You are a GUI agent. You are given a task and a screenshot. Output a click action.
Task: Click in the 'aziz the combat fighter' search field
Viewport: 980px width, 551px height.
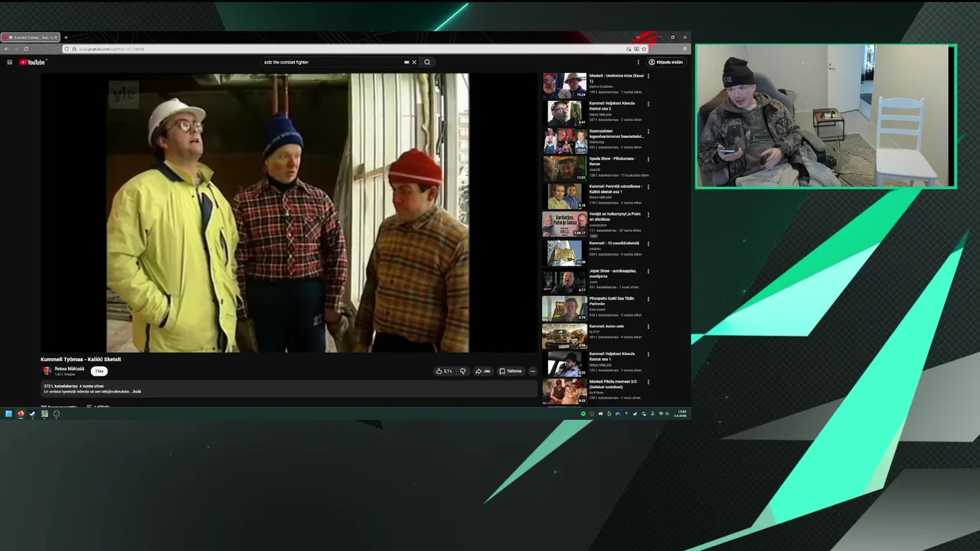click(x=333, y=62)
